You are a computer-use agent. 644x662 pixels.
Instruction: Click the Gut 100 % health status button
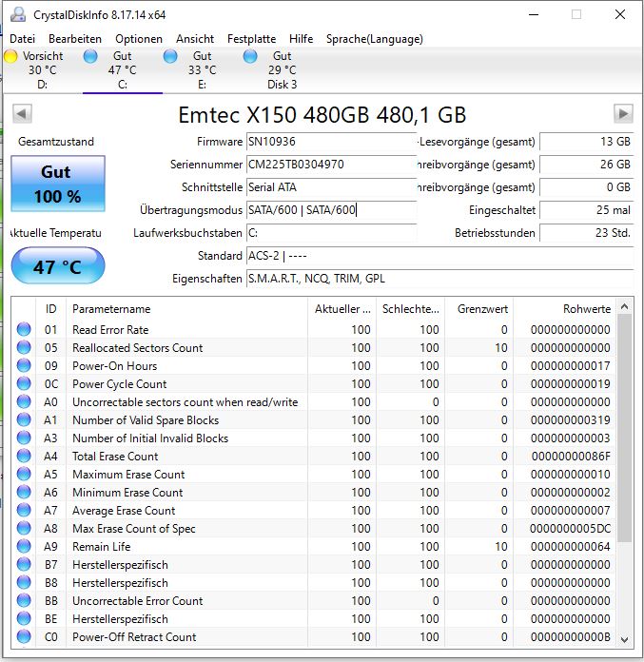pos(58,184)
